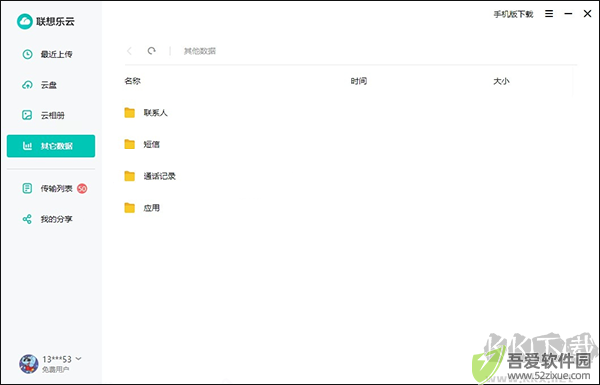
Task: Close the 联想乐云 window
Action: (x=587, y=14)
